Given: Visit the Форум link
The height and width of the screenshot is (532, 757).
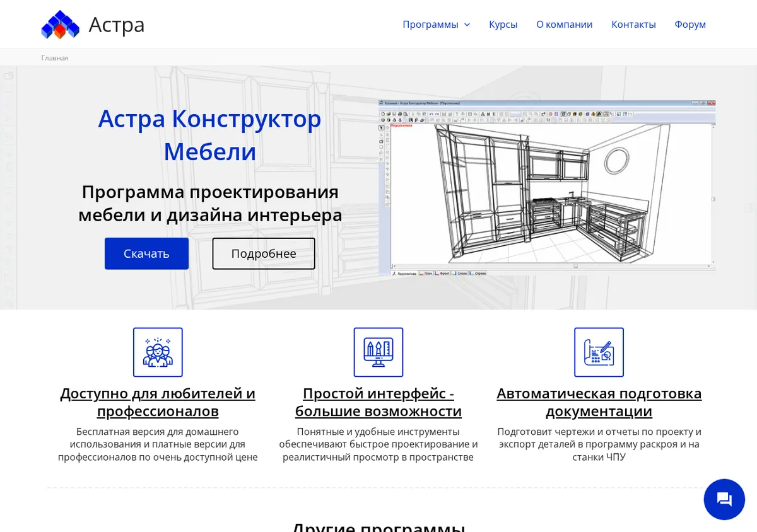Looking at the screenshot, I should coord(690,25).
